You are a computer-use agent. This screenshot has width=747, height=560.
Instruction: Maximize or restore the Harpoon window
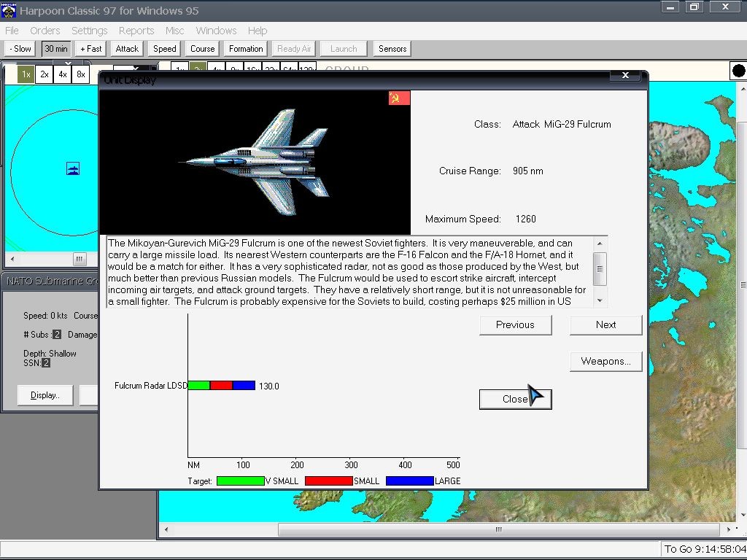(x=694, y=7)
